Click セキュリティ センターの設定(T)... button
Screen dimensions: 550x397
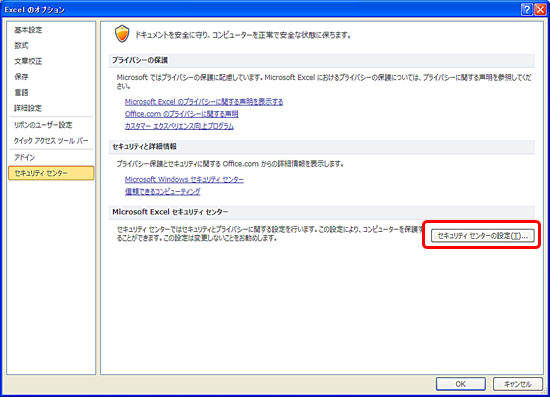[x=483, y=236]
